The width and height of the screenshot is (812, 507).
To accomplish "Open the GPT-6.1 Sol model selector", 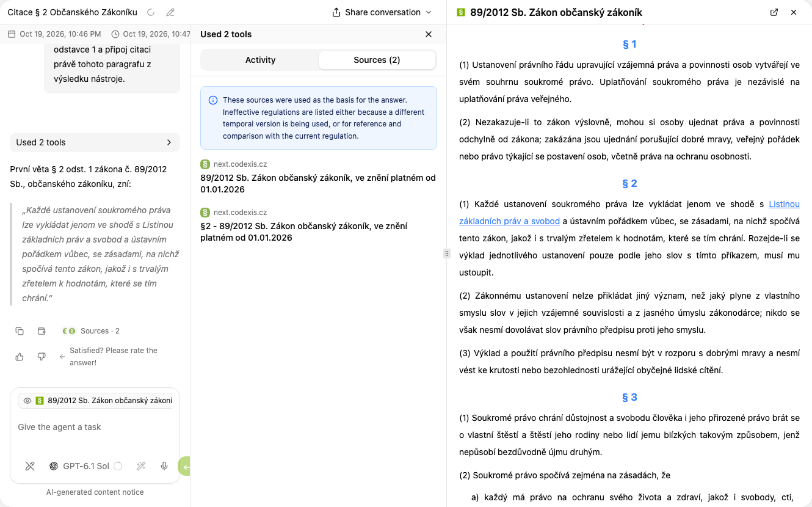I will [85, 466].
